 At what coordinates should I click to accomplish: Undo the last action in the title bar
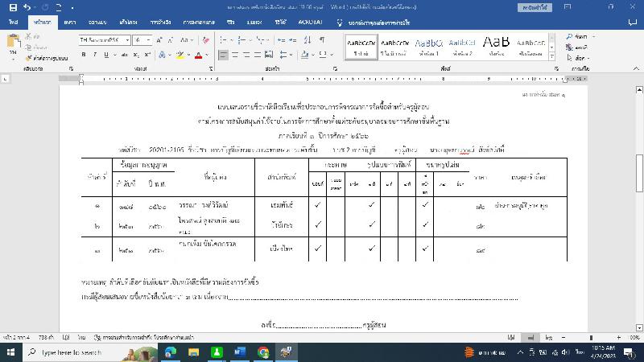[27, 7]
